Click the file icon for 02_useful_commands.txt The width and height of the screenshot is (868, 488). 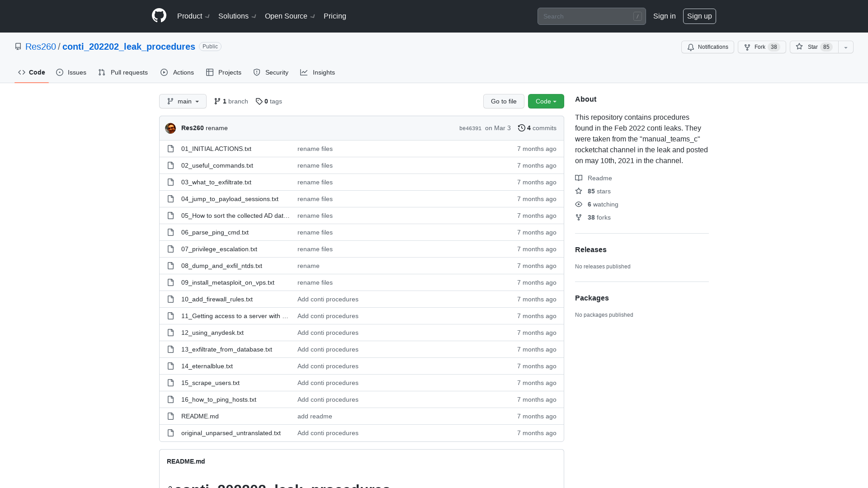coord(170,165)
